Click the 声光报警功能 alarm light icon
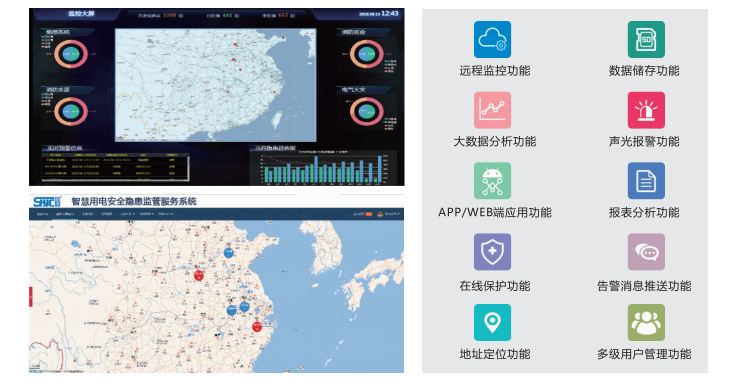 click(x=646, y=110)
